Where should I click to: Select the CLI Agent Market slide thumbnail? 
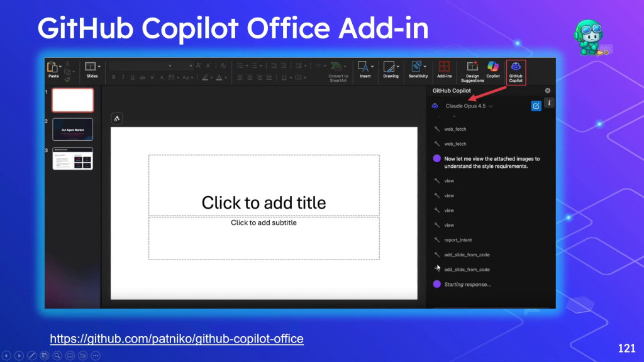pos(73,129)
